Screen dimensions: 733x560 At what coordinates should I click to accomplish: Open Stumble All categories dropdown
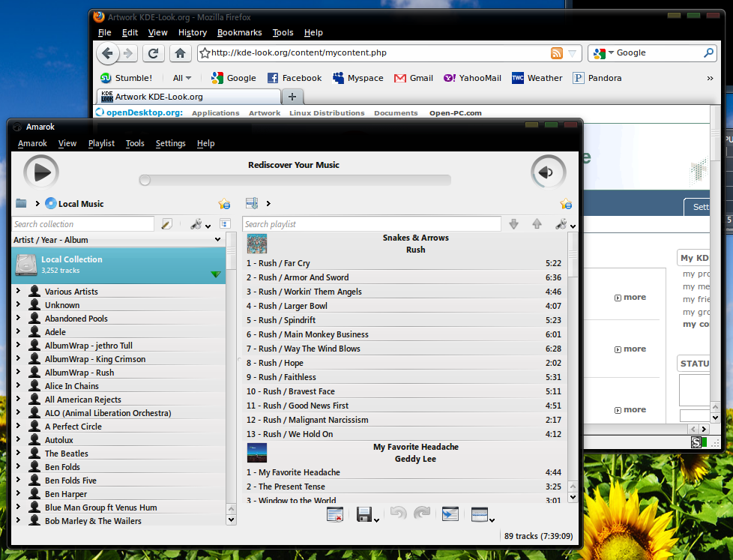182,78
